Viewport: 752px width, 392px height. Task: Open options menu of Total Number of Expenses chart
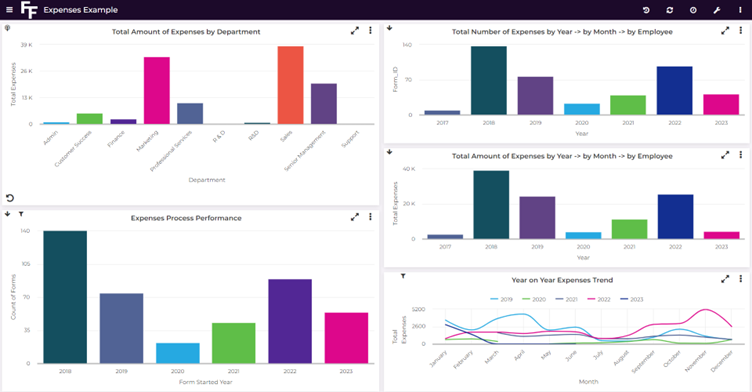click(740, 31)
